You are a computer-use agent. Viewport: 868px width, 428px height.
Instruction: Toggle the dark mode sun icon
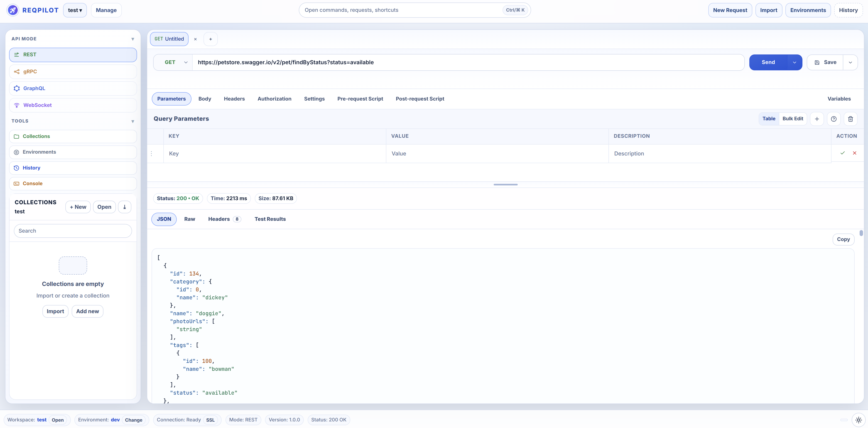pos(858,420)
